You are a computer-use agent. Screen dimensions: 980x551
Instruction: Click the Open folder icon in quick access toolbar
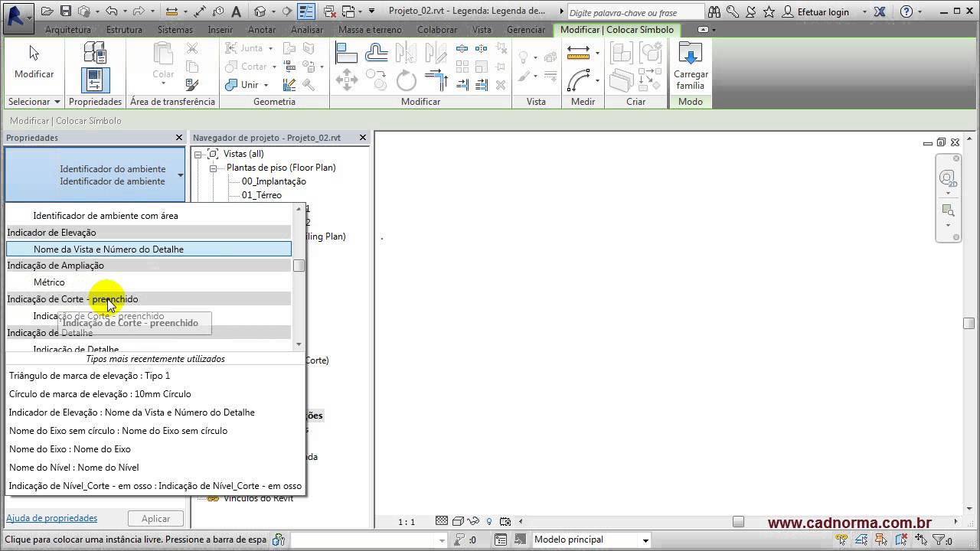(47, 11)
